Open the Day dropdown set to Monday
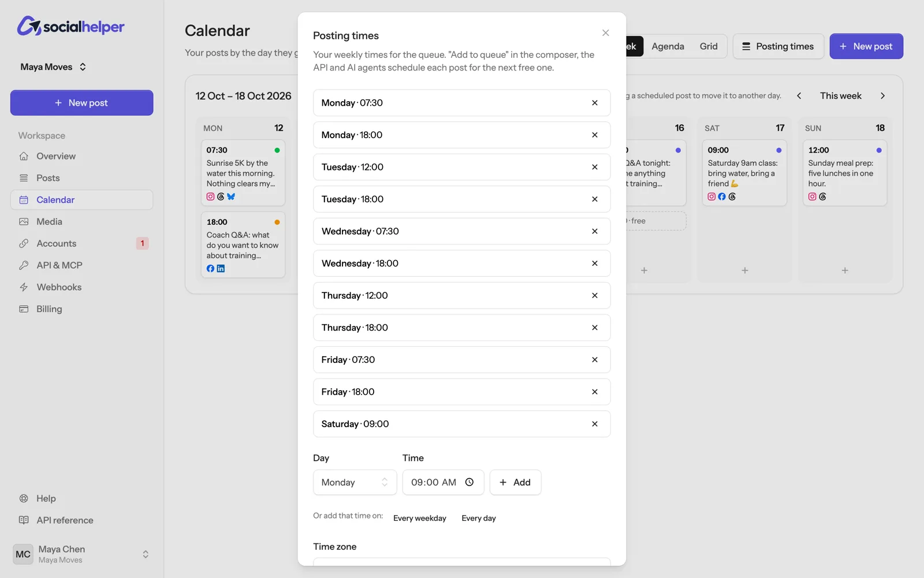Image resolution: width=924 pixels, height=578 pixels. [355, 482]
